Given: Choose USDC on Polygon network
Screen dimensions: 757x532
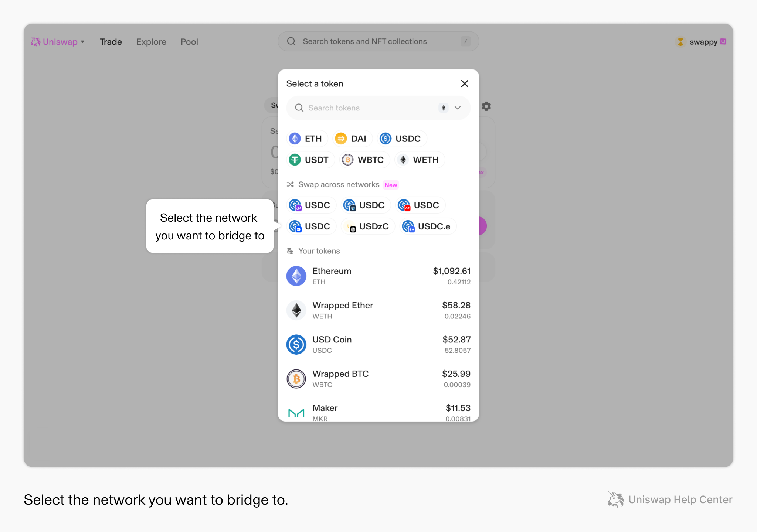Looking at the screenshot, I should point(311,205).
